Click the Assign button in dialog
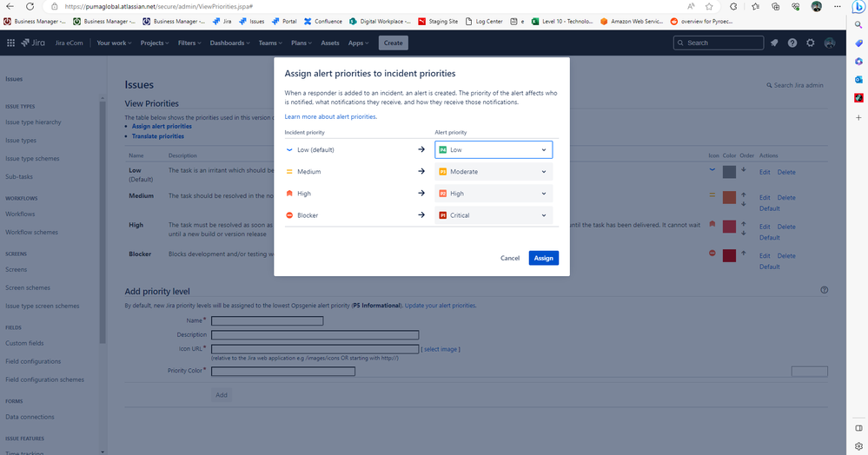868x455 pixels. (x=544, y=258)
